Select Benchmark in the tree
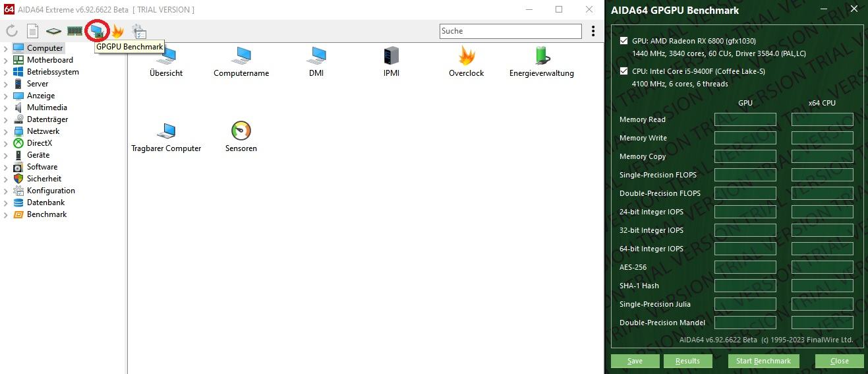This screenshot has width=868, height=374. (x=47, y=214)
